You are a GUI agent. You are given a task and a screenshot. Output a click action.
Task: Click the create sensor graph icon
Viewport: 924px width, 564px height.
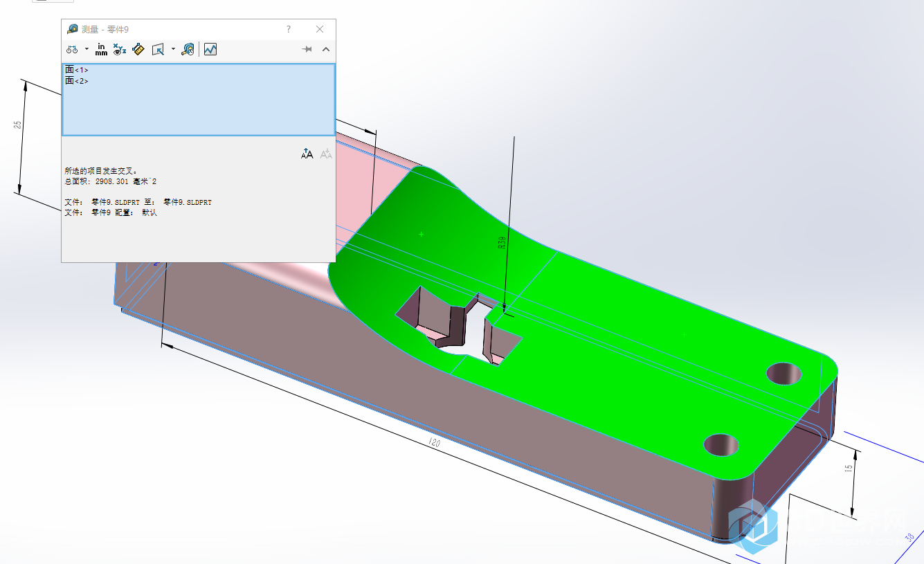coord(210,49)
